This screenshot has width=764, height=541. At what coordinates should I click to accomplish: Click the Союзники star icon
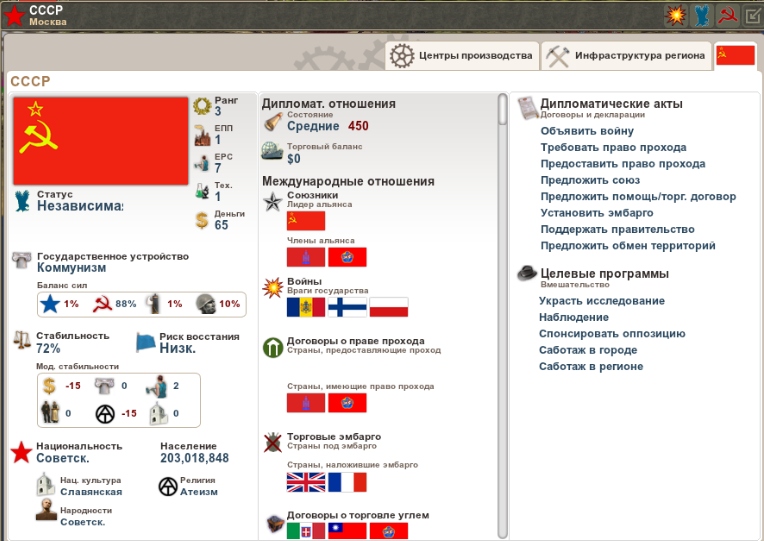coord(272,202)
